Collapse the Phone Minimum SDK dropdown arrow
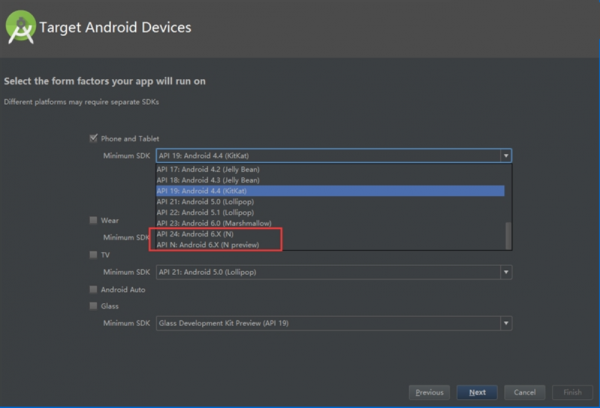Image resolution: width=600 pixels, height=408 pixels. (x=506, y=156)
